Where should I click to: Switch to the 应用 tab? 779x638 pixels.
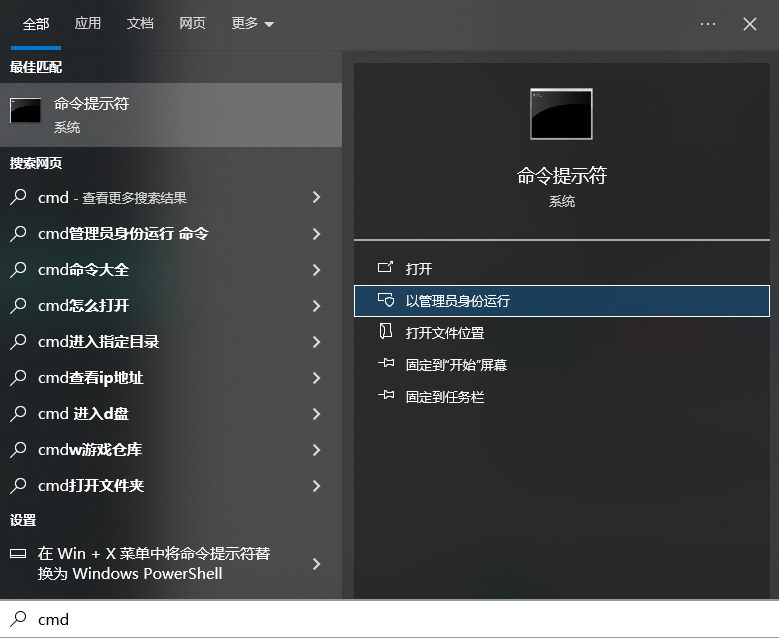(88, 23)
